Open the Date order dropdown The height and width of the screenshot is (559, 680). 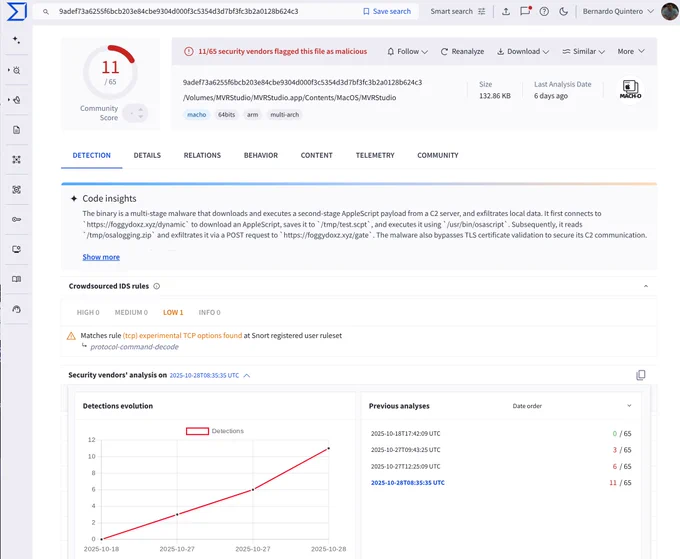pyautogui.click(x=572, y=406)
